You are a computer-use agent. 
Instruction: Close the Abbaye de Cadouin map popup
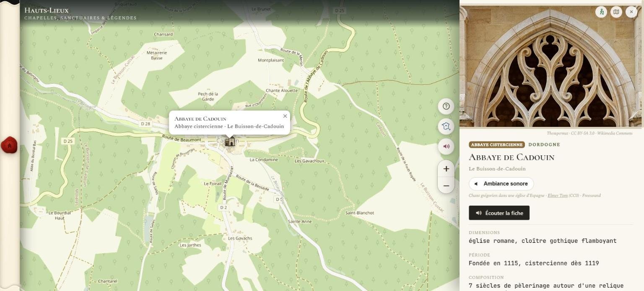(285, 116)
